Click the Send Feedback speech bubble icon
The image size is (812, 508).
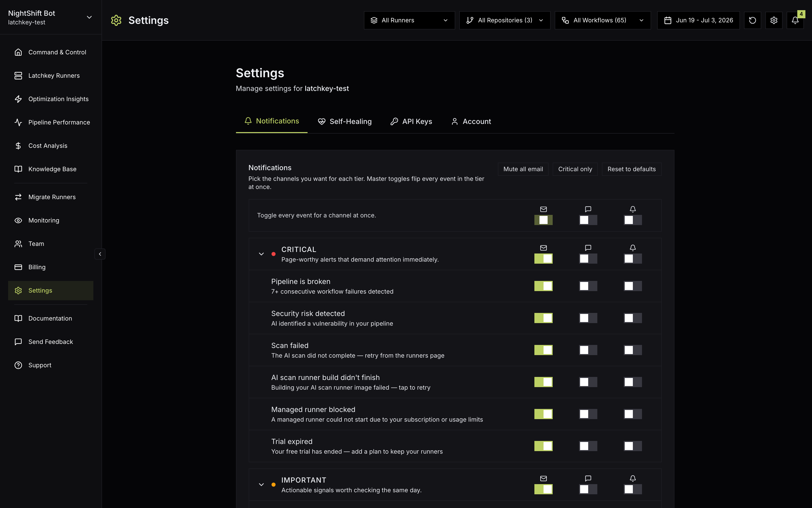coord(18,342)
